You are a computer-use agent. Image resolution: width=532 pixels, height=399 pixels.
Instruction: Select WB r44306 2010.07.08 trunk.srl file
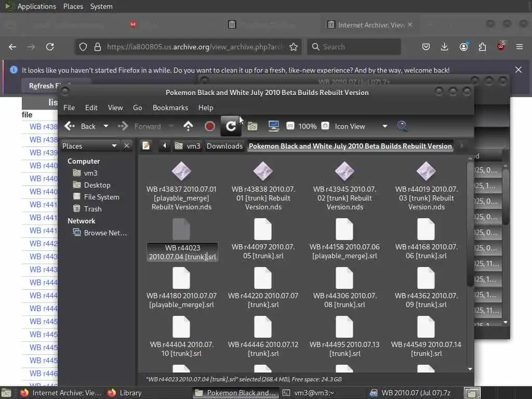[x=344, y=288]
